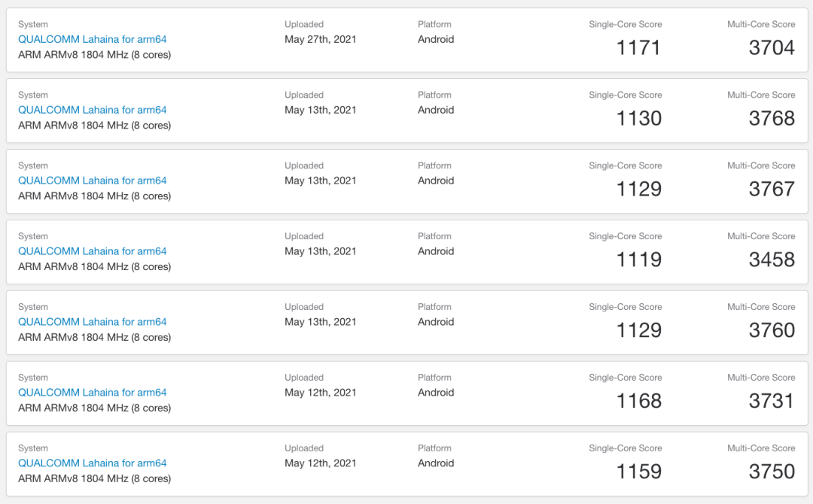This screenshot has width=813, height=504.
Task: Click the single-core score 1171
Action: tap(638, 47)
